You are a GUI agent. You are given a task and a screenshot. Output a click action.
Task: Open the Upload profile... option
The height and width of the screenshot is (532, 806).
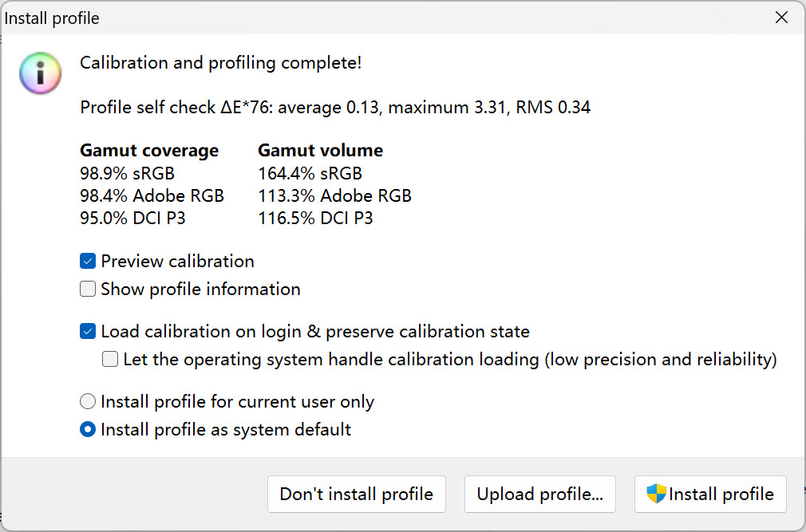click(539, 495)
